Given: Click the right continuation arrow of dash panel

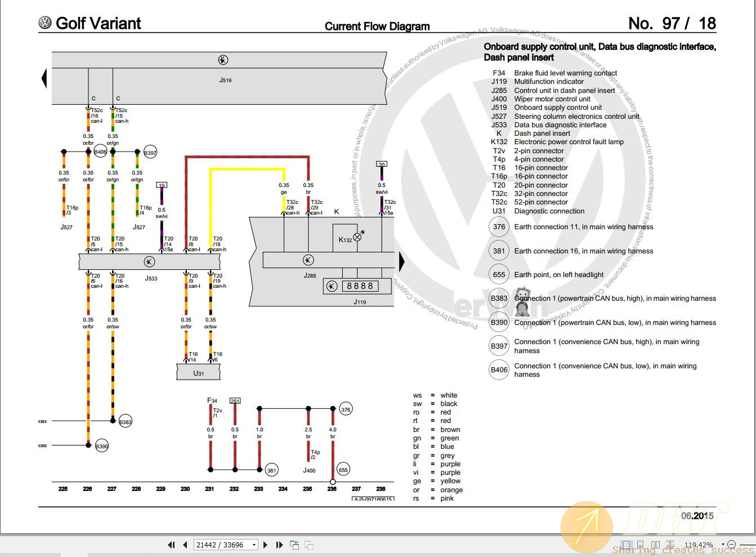Looking at the screenshot, I should click(x=402, y=261).
